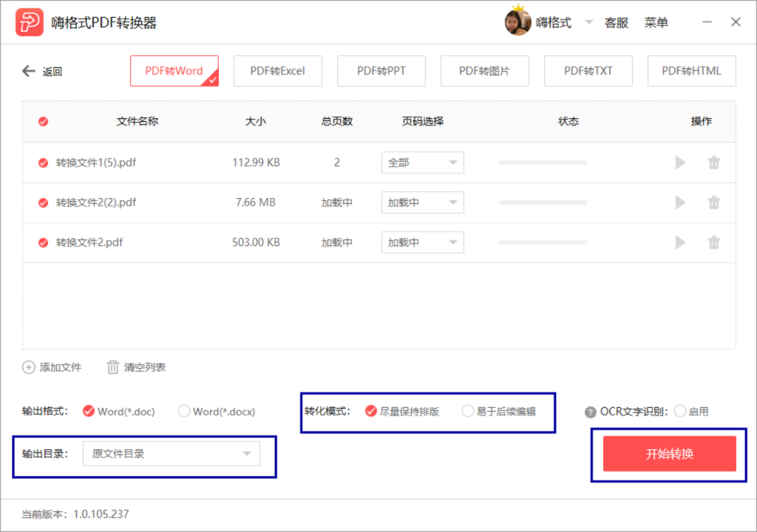Click progress bar for 转换文件2(2).pdf
Image resolution: width=757 pixels, height=532 pixels.
(543, 202)
